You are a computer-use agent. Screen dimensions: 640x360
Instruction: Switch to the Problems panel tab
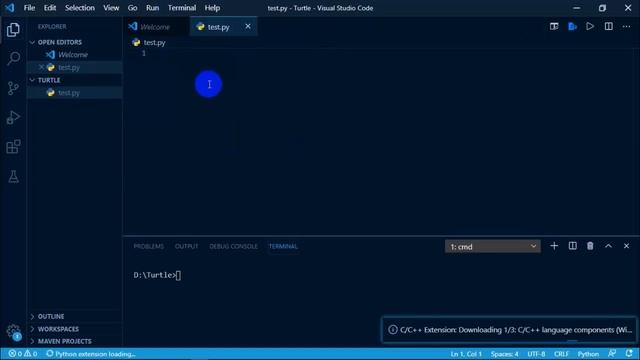(149, 246)
